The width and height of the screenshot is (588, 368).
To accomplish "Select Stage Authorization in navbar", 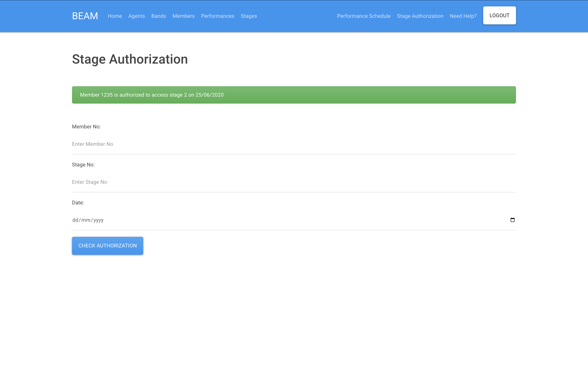I will [420, 16].
